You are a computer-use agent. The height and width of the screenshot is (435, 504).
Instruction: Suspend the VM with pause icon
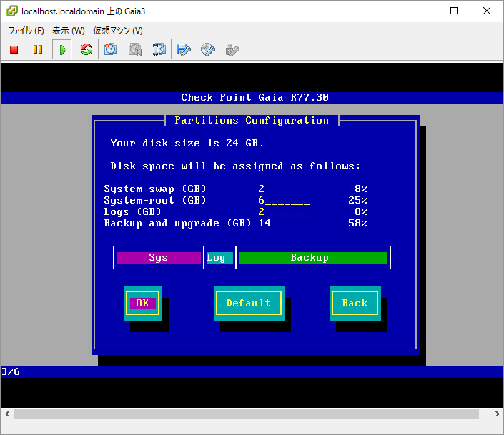(x=38, y=49)
